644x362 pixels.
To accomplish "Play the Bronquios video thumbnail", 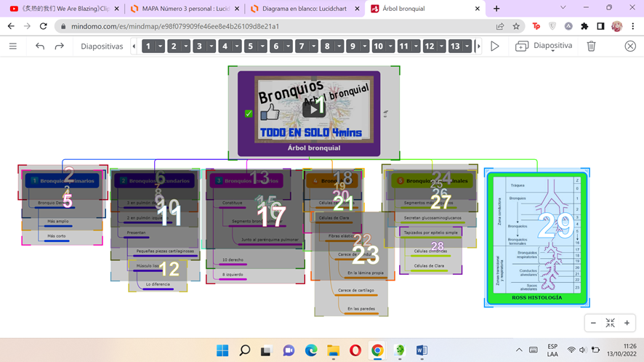I will (x=314, y=109).
